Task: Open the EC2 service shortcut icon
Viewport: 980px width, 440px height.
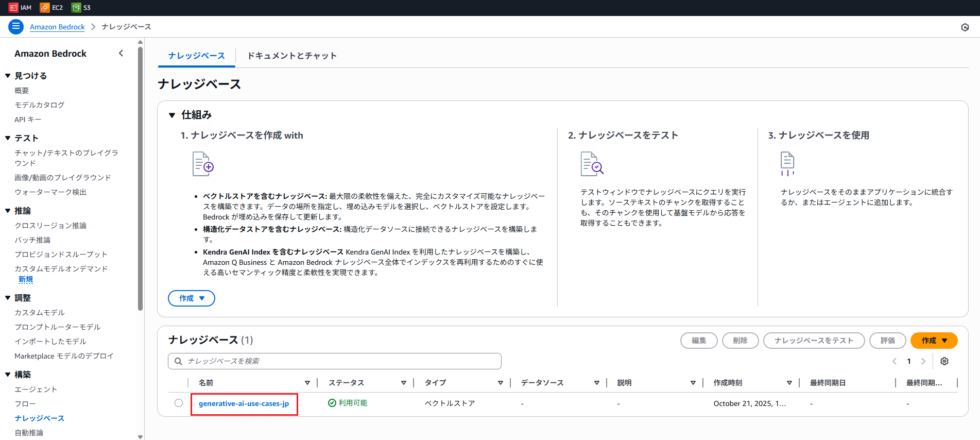Action: [45, 8]
